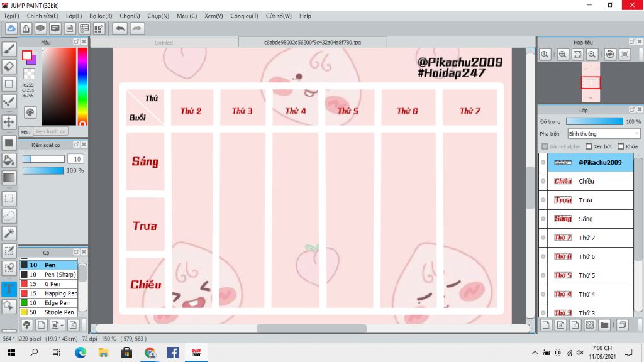Viewport: 644px width, 362px height.
Task: Zoom in the Navigator view
Action: 563,54
